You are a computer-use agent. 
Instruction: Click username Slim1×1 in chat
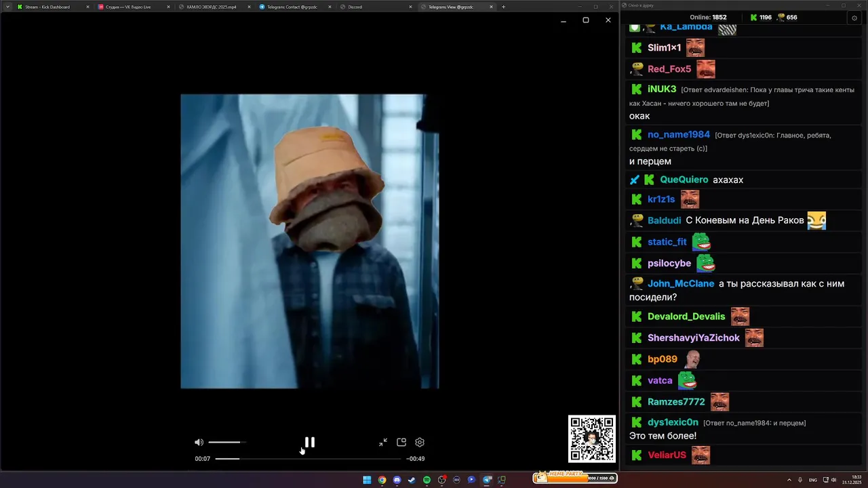[x=665, y=47]
